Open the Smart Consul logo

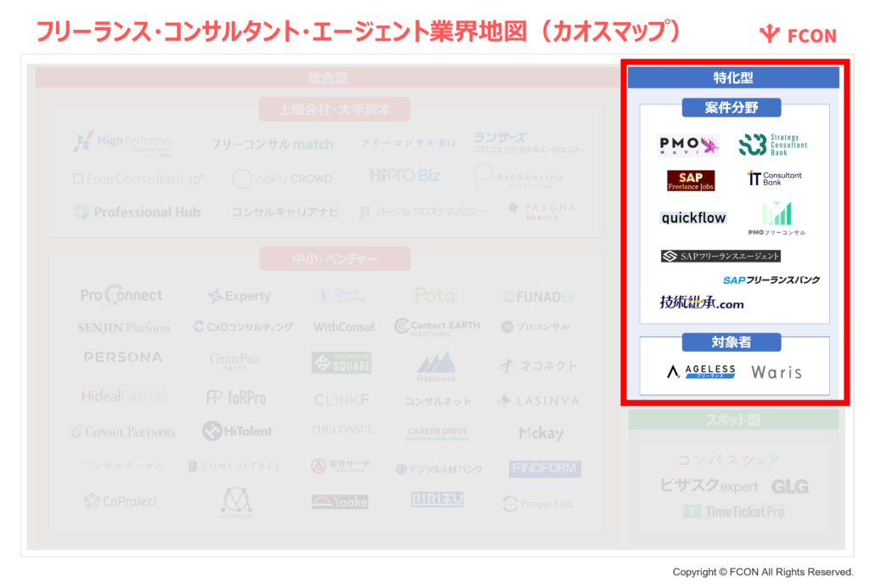point(341,295)
